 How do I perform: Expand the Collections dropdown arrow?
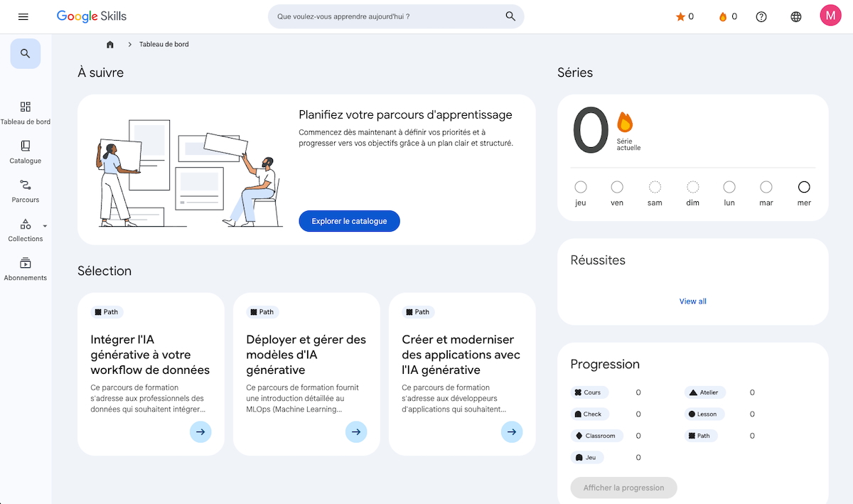tap(45, 226)
